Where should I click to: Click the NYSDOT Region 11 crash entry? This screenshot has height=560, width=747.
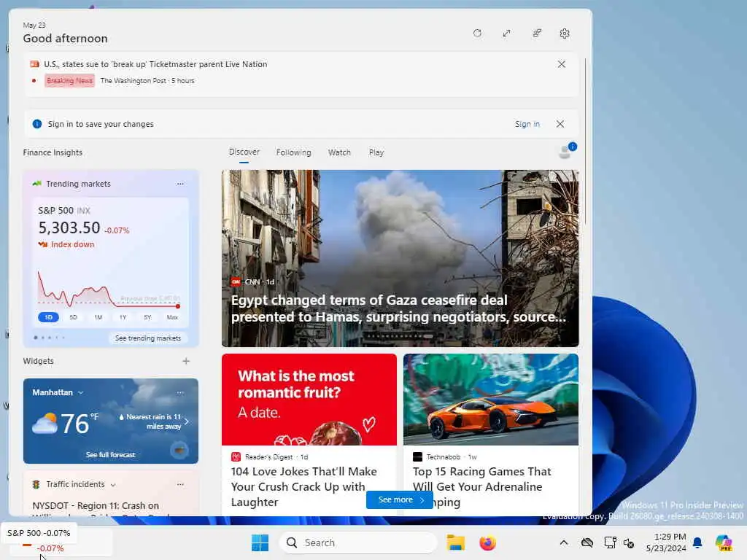pos(96,508)
